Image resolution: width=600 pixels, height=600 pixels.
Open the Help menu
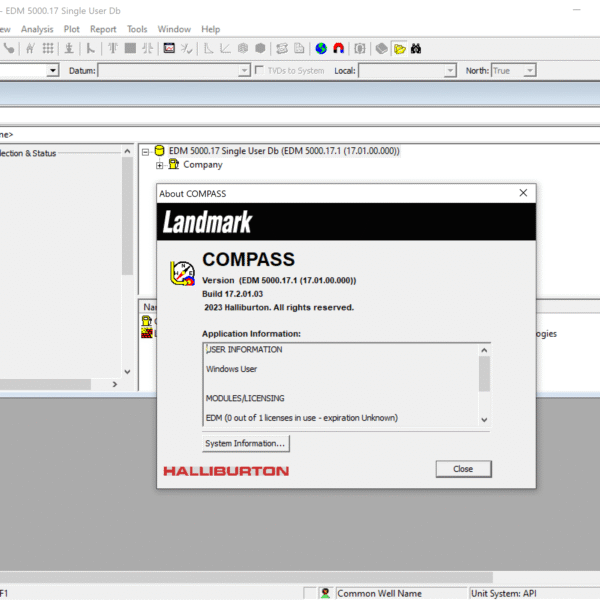(x=210, y=29)
